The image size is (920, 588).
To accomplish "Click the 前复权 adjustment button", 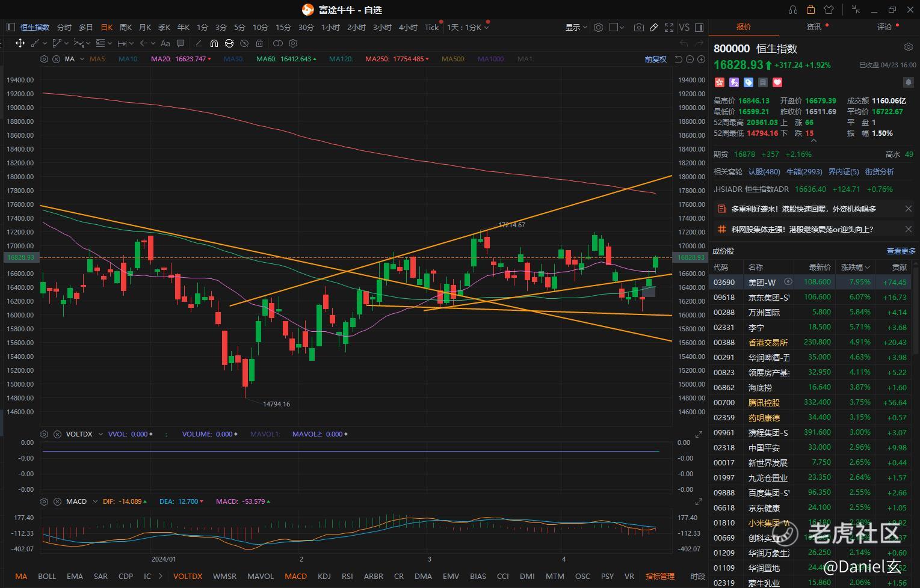I will point(655,59).
